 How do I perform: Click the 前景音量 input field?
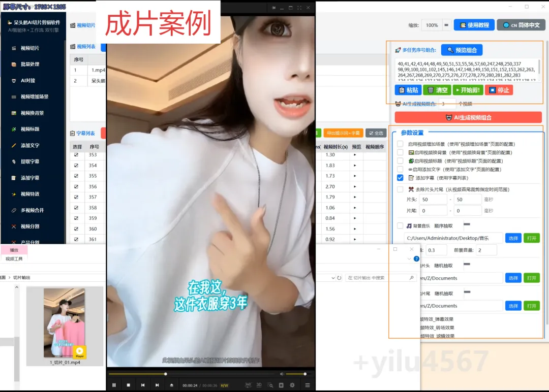coord(486,250)
